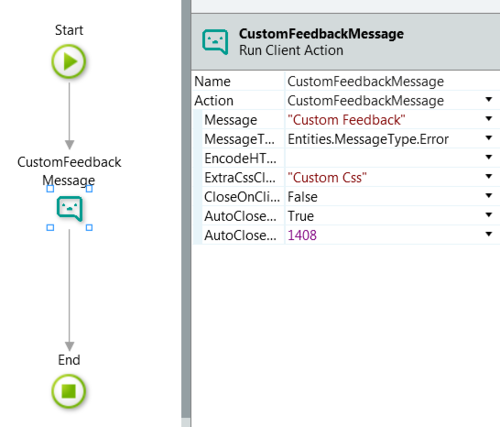Viewport: 500px width, 427px height.
Task: Click Entities.MessageType.Error value
Action: pyautogui.click(x=368, y=139)
